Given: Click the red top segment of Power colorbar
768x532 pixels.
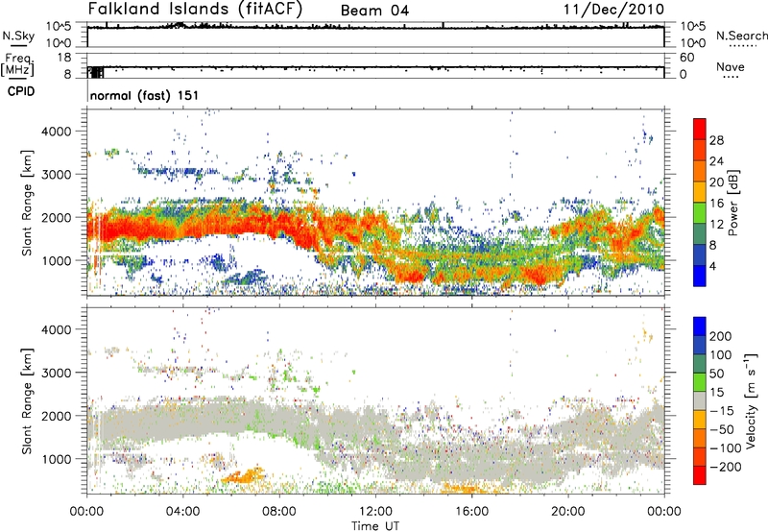Looking at the screenshot, I should [x=700, y=129].
